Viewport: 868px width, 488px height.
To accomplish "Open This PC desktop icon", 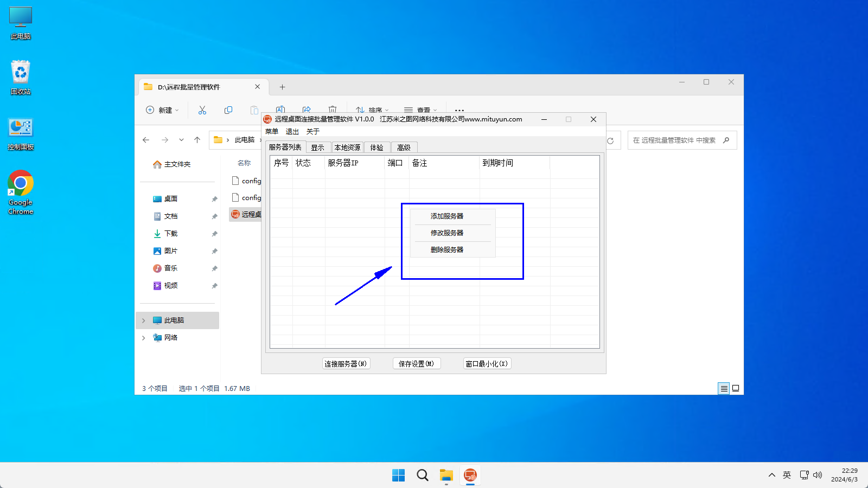I will (x=21, y=23).
